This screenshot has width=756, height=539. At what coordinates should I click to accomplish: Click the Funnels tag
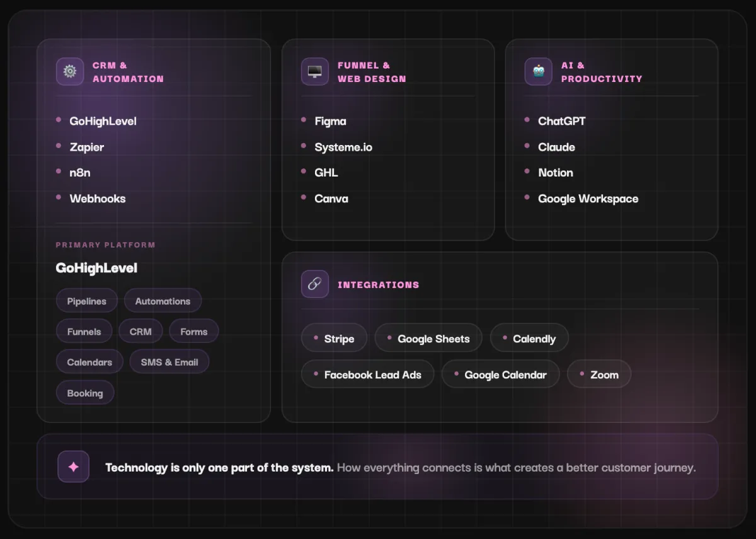tap(84, 332)
